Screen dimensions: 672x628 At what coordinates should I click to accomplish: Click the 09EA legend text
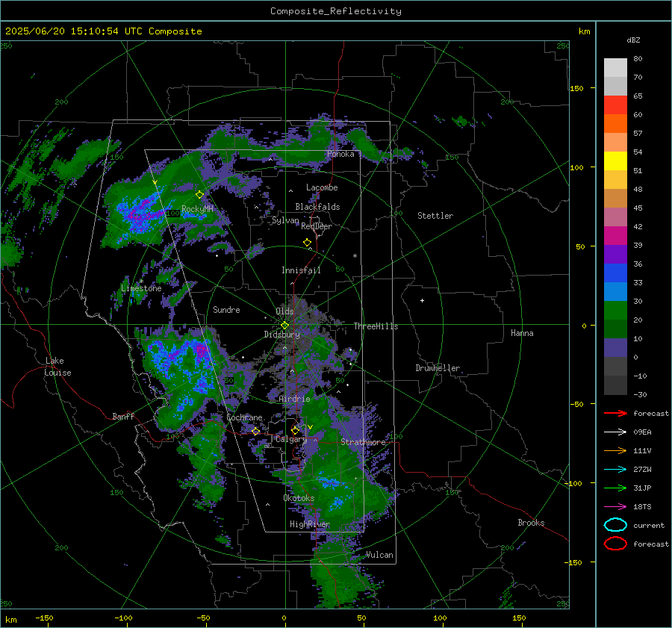point(642,432)
